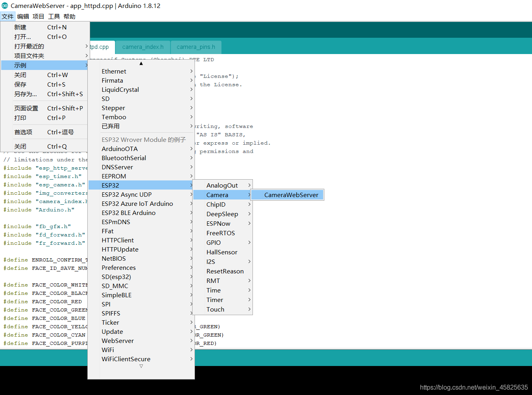Click 关闭 Ctrl+Q quit entry
532x395 pixels.
click(x=45, y=146)
